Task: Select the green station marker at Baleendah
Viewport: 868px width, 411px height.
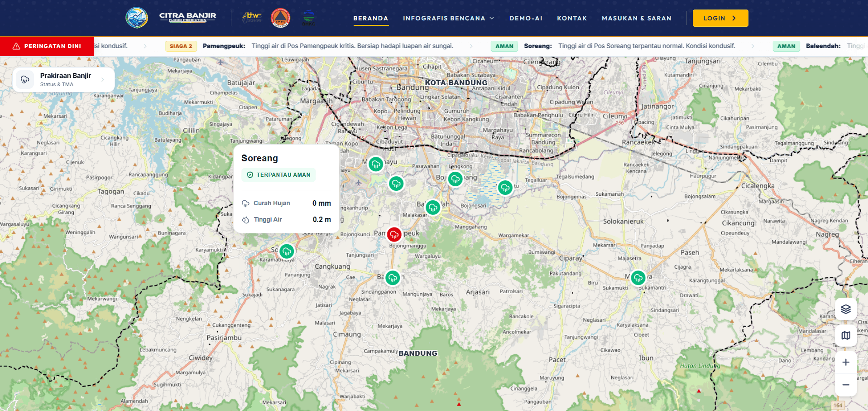Action: point(433,208)
